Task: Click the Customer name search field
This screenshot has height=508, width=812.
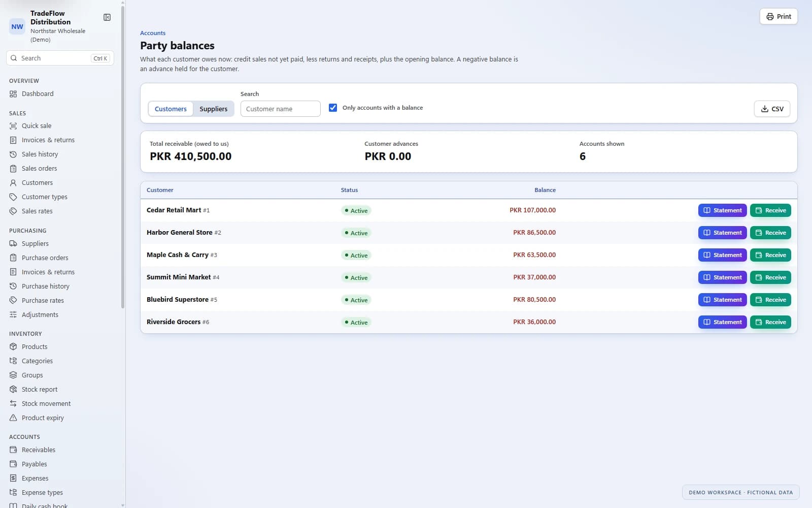Action: 280,109
